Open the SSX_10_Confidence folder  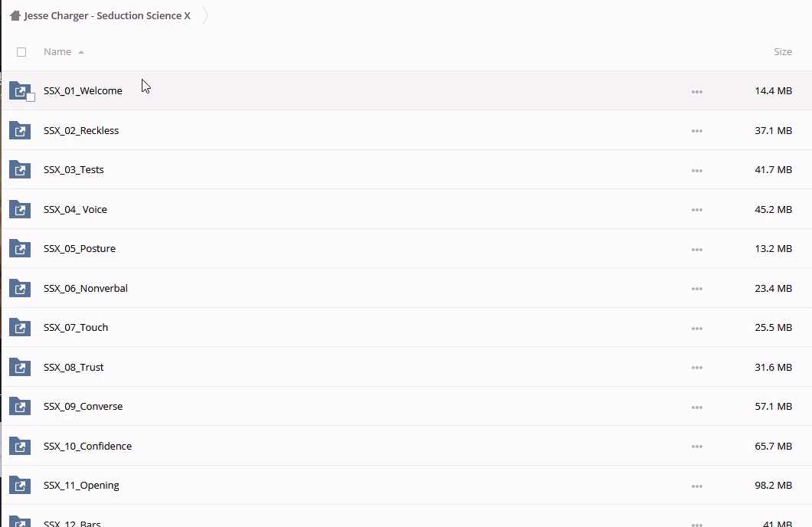(x=87, y=447)
